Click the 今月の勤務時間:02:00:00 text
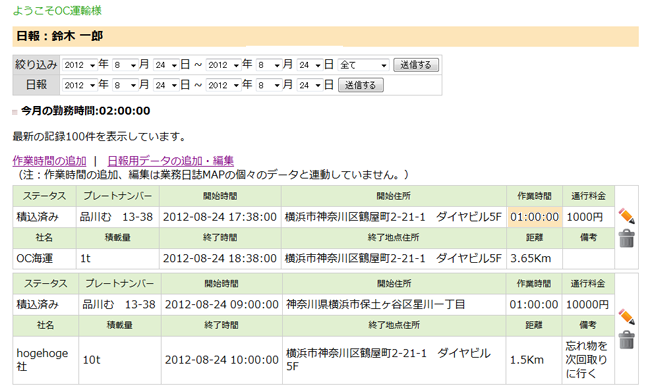 tap(86, 111)
